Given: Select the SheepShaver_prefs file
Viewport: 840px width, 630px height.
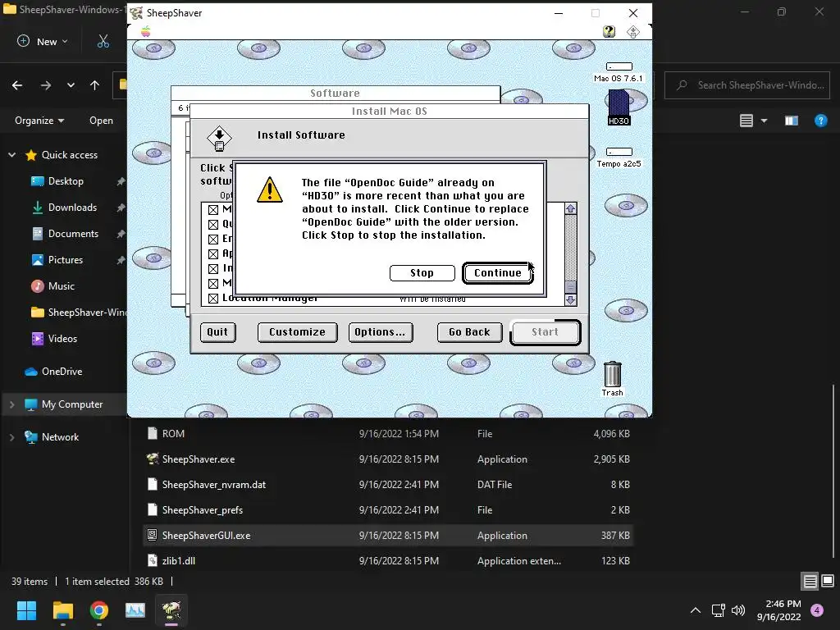Looking at the screenshot, I should (388, 510).
